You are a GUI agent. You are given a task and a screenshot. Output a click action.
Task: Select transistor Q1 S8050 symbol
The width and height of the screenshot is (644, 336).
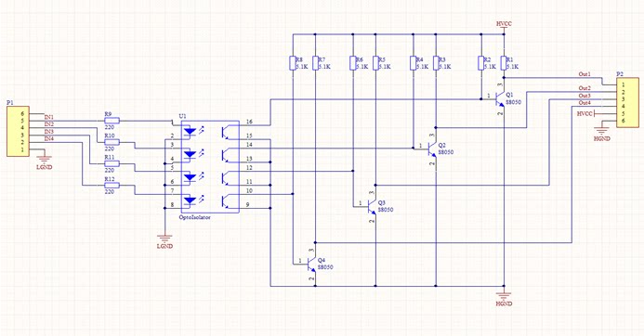(500, 99)
